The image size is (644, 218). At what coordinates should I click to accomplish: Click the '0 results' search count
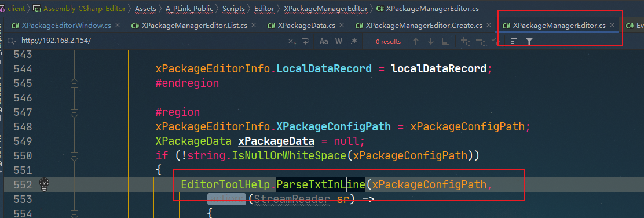(x=388, y=42)
